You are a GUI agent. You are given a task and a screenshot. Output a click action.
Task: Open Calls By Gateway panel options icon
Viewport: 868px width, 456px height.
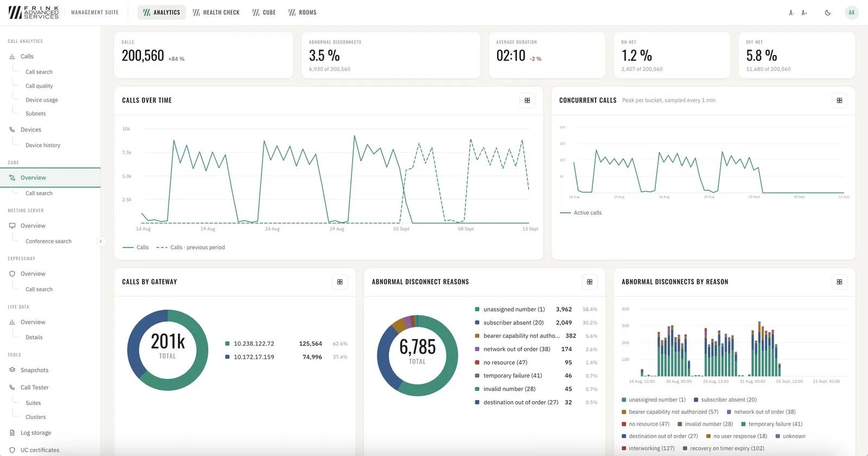(x=340, y=282)
